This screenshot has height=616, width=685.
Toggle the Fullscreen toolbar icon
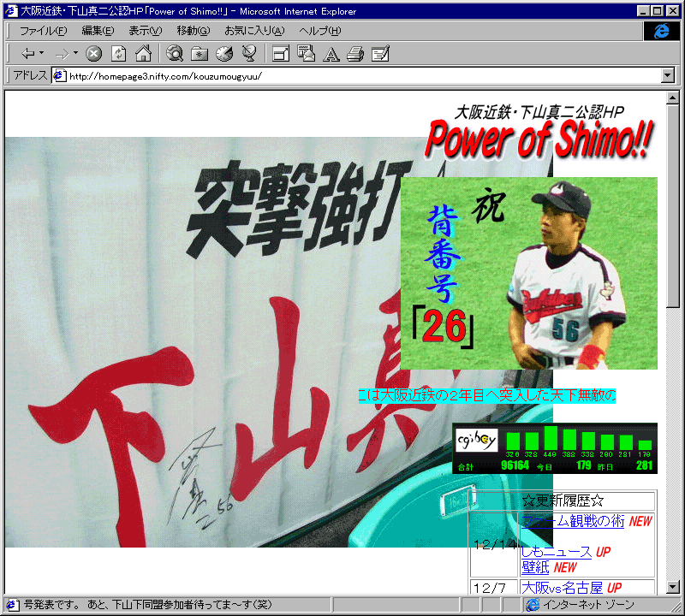click(281, 54)
